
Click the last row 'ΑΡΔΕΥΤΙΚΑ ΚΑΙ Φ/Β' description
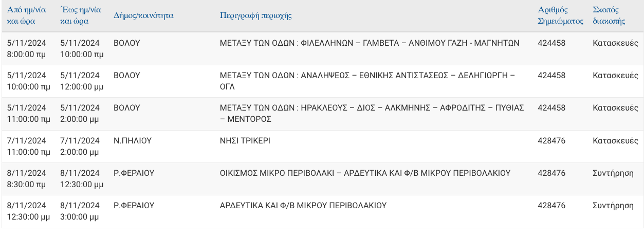click(x=303, y=205)
